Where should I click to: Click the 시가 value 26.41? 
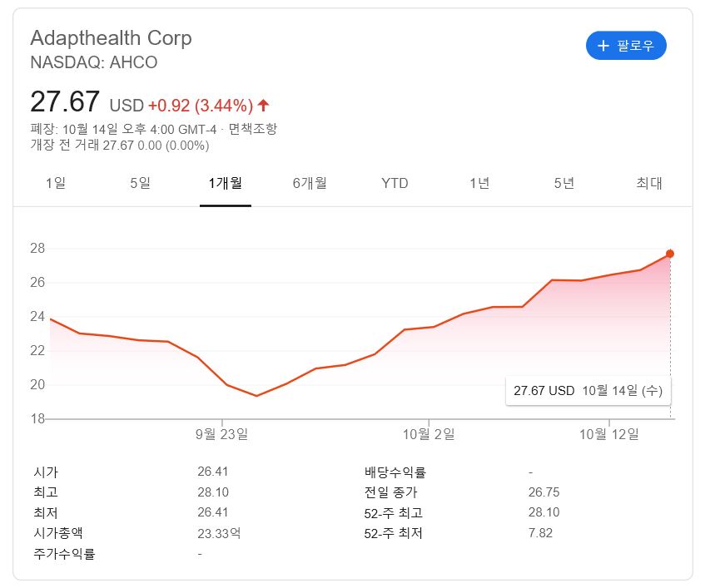213,472
